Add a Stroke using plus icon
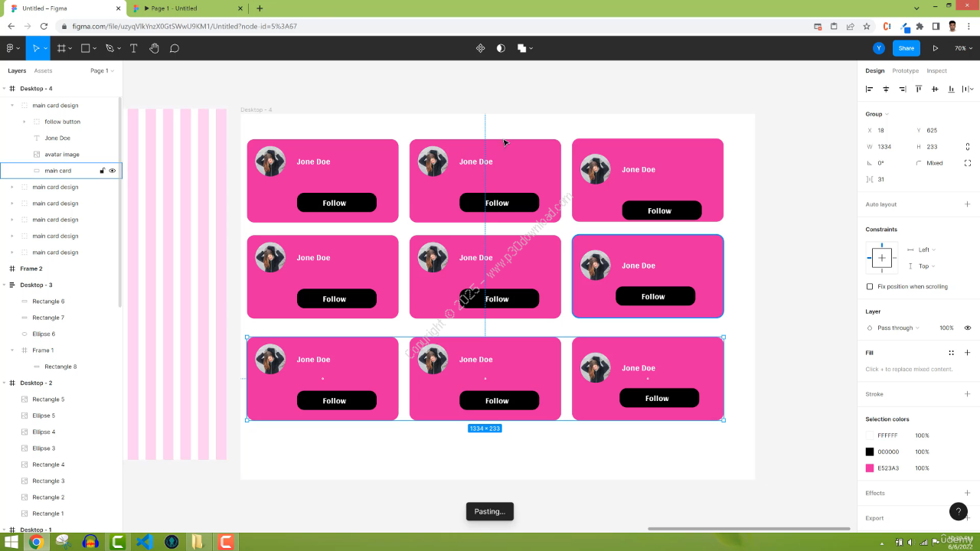Image resolution: width=980 pixels, height=551 pixels. 967,394
